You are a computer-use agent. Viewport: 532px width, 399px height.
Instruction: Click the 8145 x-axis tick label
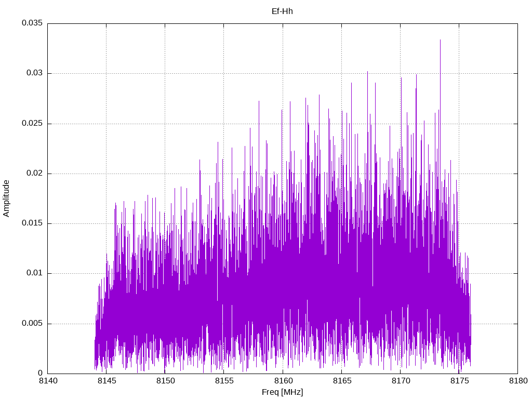(x=107, y=381)
